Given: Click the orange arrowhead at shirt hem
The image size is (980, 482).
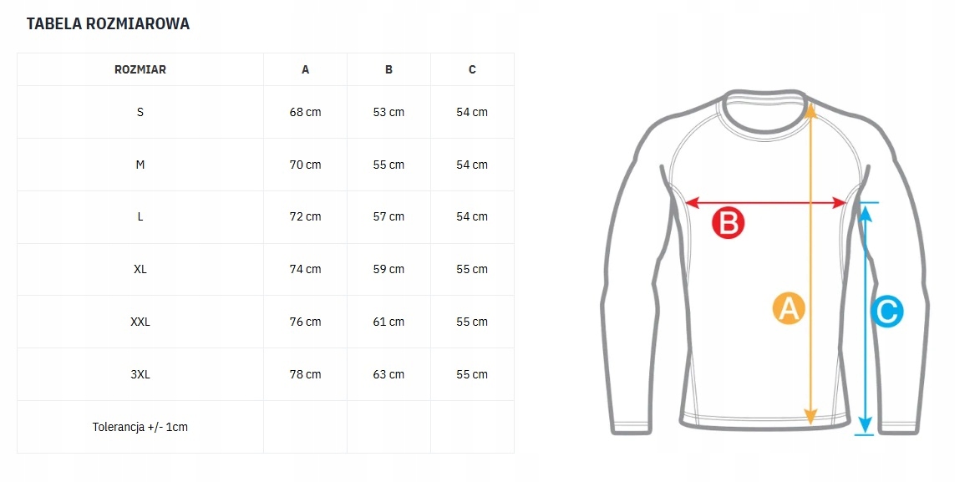Looking at the screenshot, I should 810,416.
